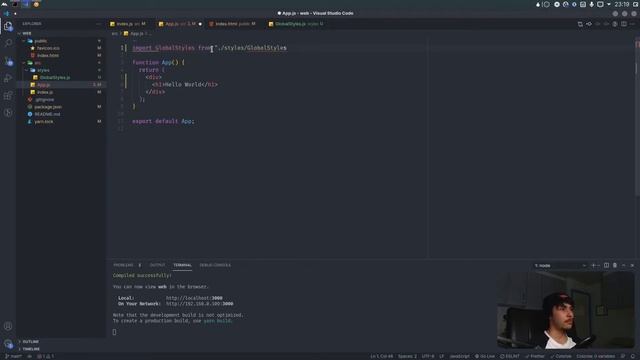The height and width of the screenshot is (360, 640).
Task: Click the display icon in system tray
Action: 600,4
